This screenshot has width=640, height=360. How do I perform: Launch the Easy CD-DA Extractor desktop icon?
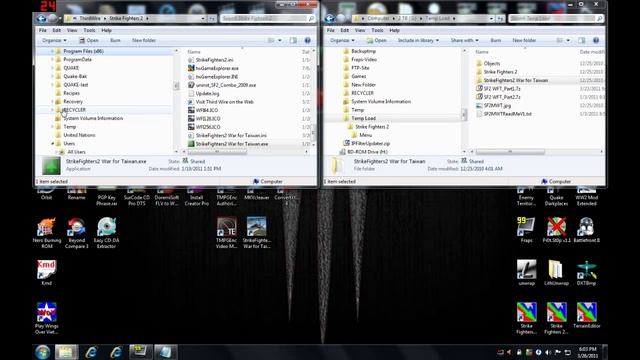pyautogui.click(x=106, y=233)
